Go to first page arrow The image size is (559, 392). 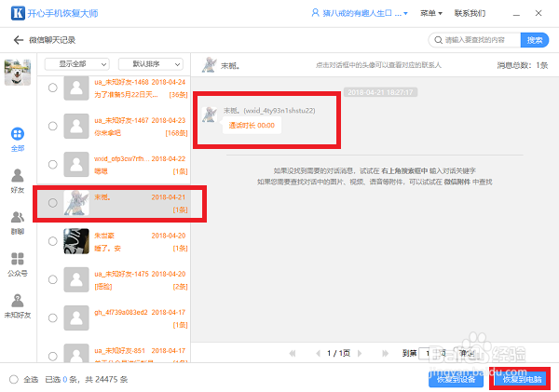click(293, 353)
